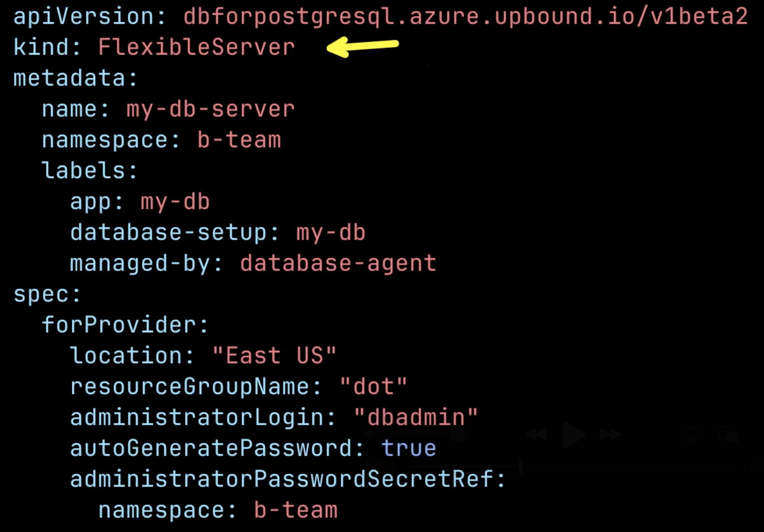The width and height of the screenshot is (764, 532).
Task: Click the database-agent label value
Action: click(338, 264)
